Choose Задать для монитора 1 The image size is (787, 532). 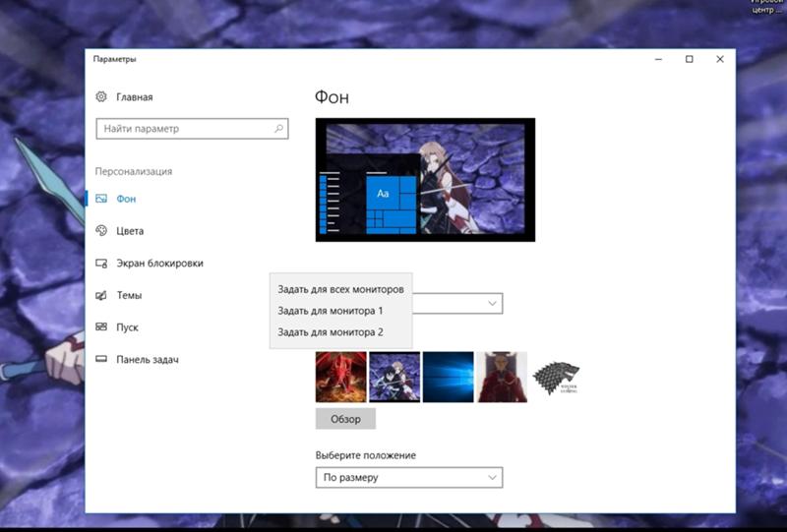[x=340, y=311]
